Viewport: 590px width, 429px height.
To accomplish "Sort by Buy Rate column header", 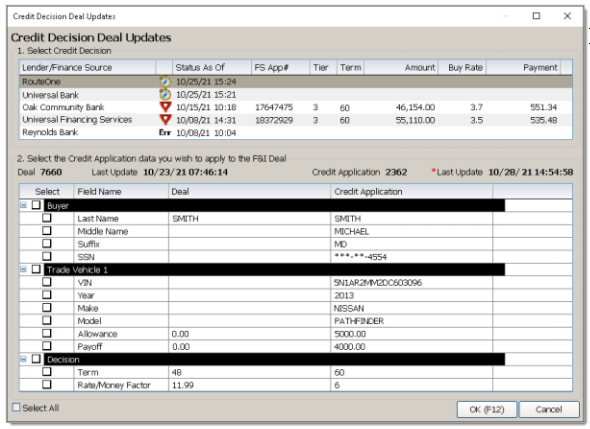I will pos(462,67).
